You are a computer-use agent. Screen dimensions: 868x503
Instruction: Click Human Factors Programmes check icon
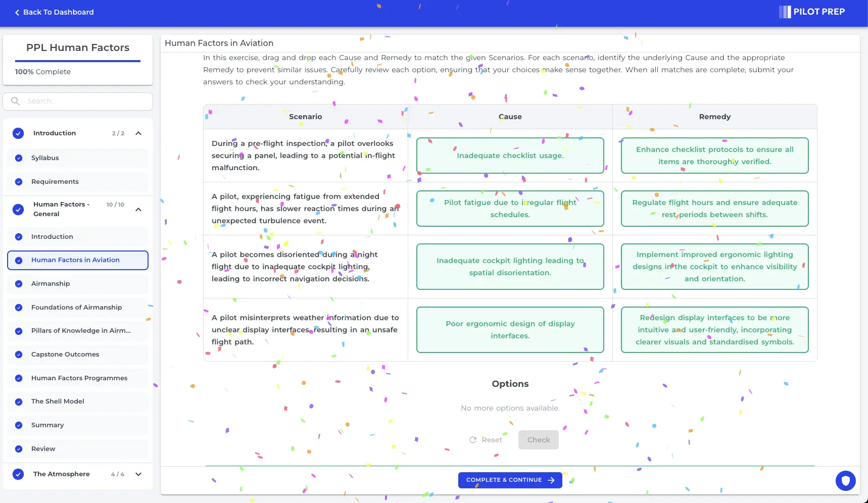click(19, 378)
